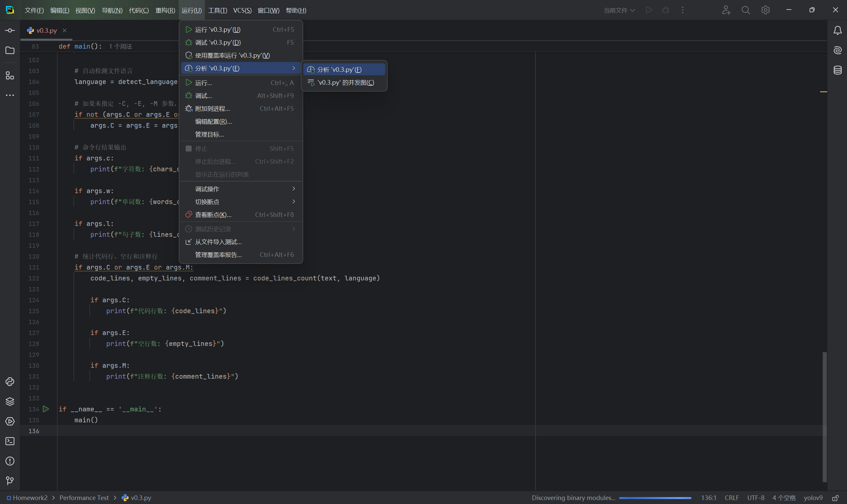This screenshot has height=504, width=847.
Task: Click the Debug bug icon in toolbar
Action: (666, 10)
